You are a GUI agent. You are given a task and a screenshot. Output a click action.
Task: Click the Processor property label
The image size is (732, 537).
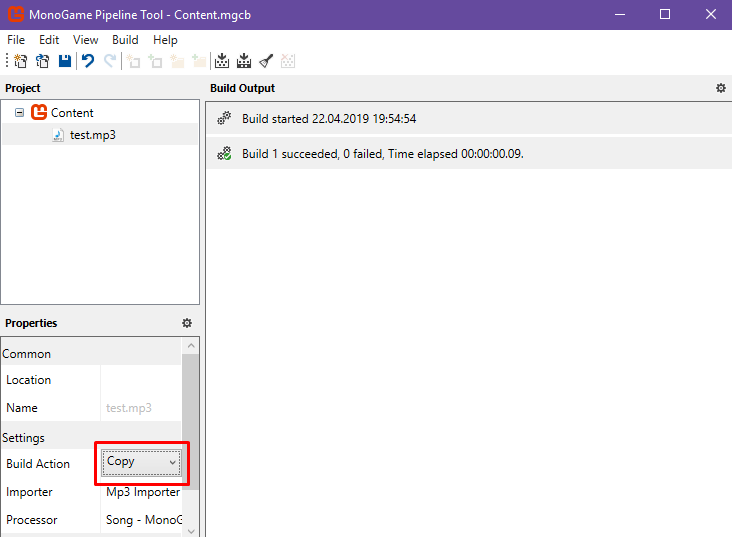click(32, 520)
